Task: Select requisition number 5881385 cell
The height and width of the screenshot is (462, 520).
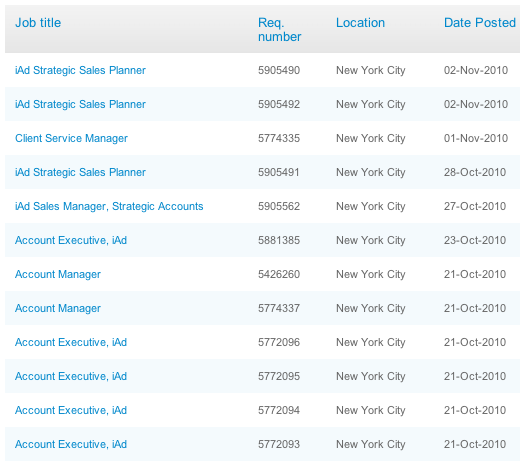Action: tap(279, 240)
